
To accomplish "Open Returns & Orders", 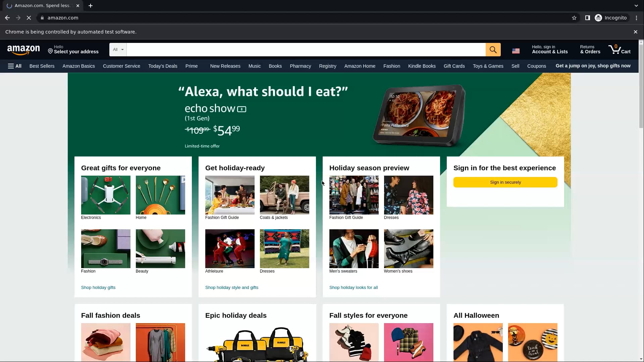I will point(590,50).
